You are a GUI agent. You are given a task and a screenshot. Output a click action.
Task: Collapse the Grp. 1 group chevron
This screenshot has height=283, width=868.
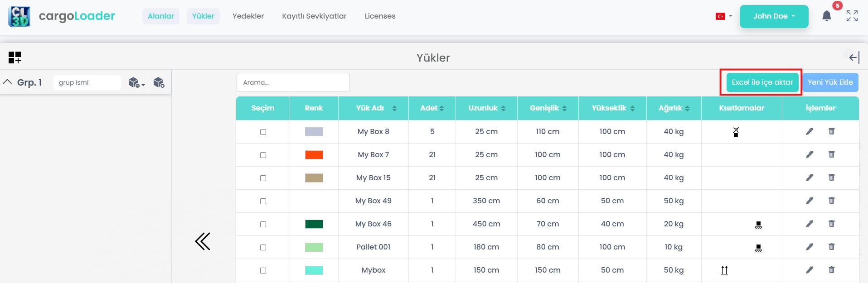point(7,82)
